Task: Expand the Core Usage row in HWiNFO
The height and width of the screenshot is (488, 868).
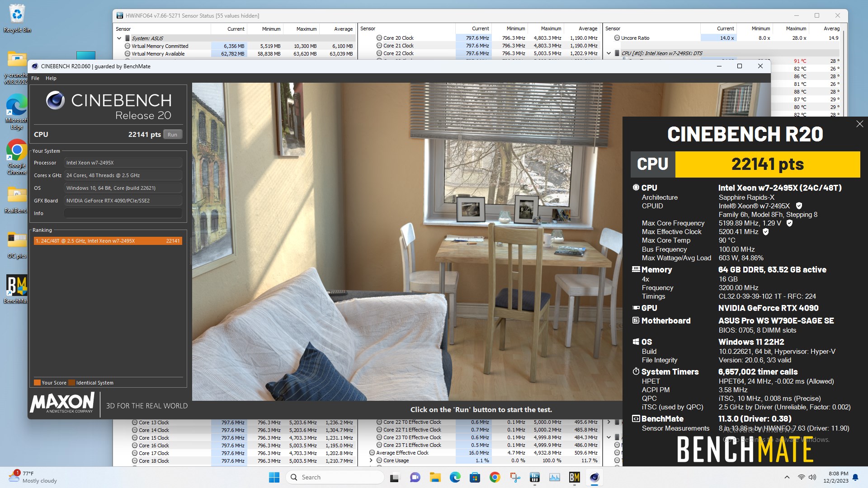Action: pos(371,460)
